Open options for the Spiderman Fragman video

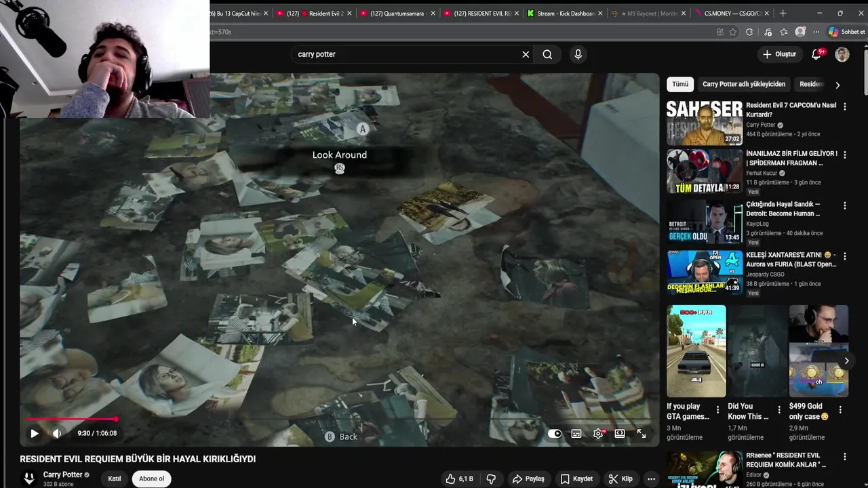point(844,155)
